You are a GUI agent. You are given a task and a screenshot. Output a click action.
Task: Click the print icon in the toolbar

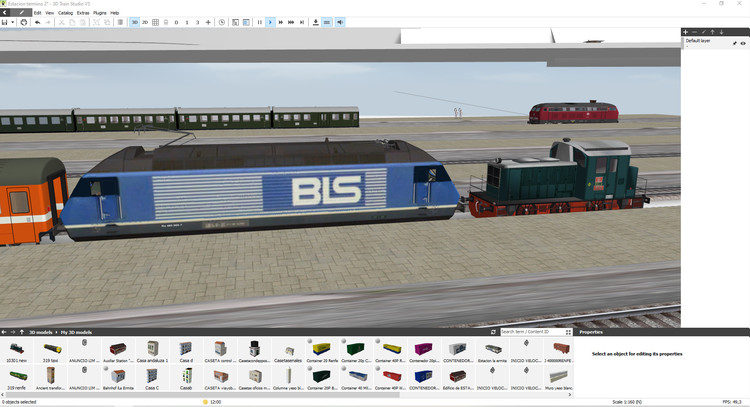(x=23, y=22)
